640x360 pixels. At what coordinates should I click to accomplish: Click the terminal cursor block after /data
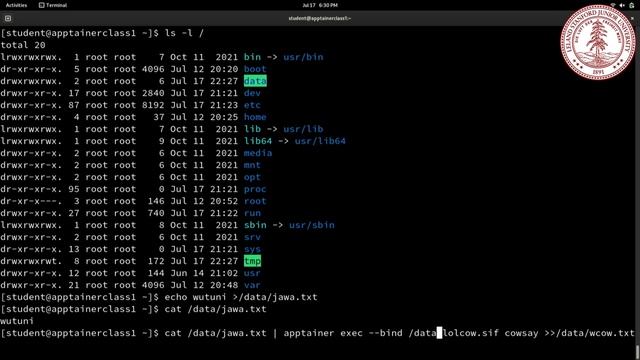coord(439,333)
